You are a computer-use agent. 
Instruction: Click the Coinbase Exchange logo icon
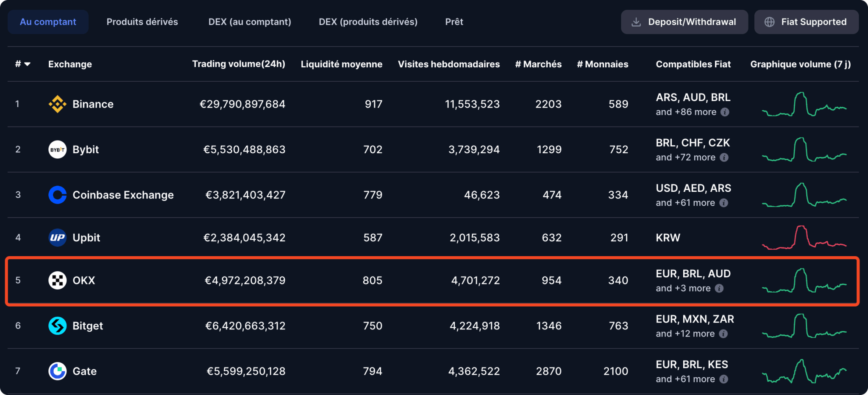[x=57, y=195]
